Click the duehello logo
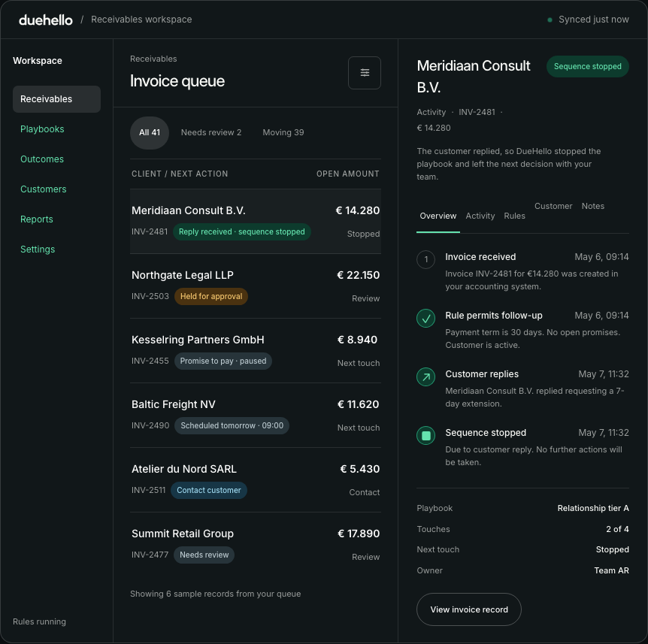 coord(45,20)
